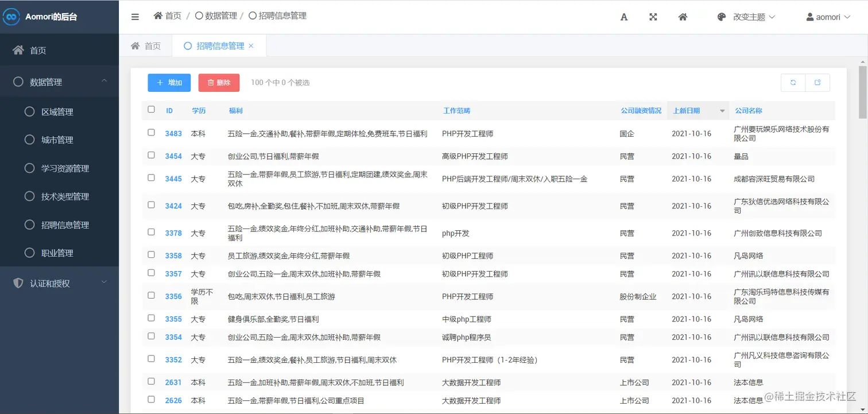Check the checkbox for row ID 3378
Image resolution: width=868 pixels, height=414 pixels.
pyautogui.click(x=151, y=232)
